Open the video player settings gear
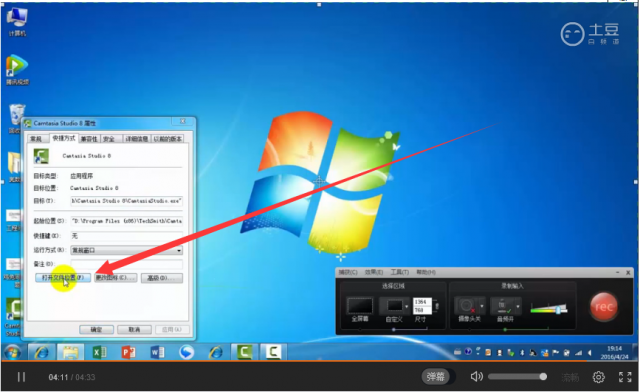 (598, 377)
